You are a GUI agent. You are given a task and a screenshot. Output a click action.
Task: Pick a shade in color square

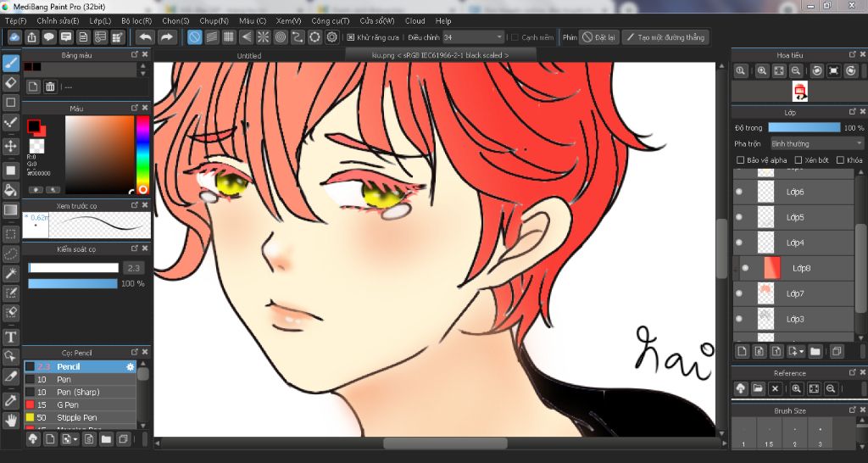[100, 154]
